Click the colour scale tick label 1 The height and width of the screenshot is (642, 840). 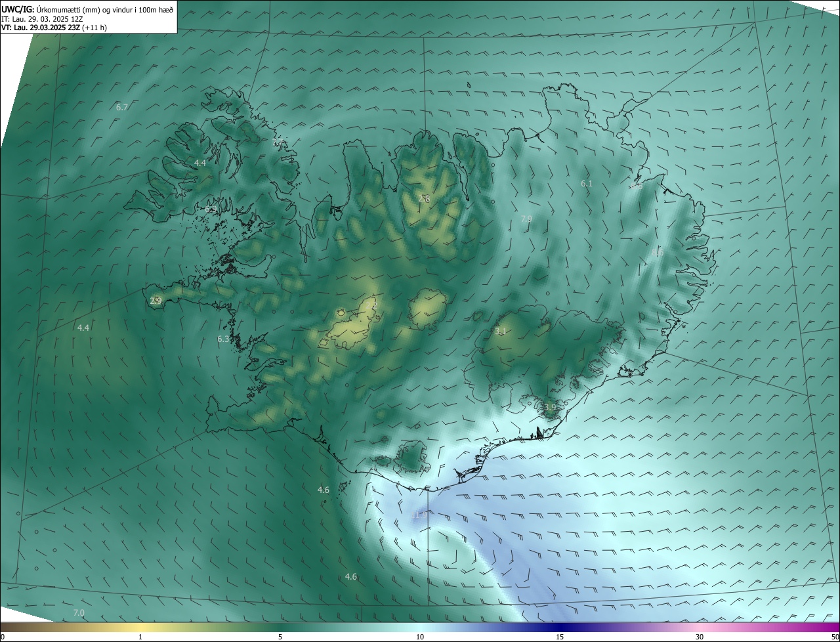(140, 637)
